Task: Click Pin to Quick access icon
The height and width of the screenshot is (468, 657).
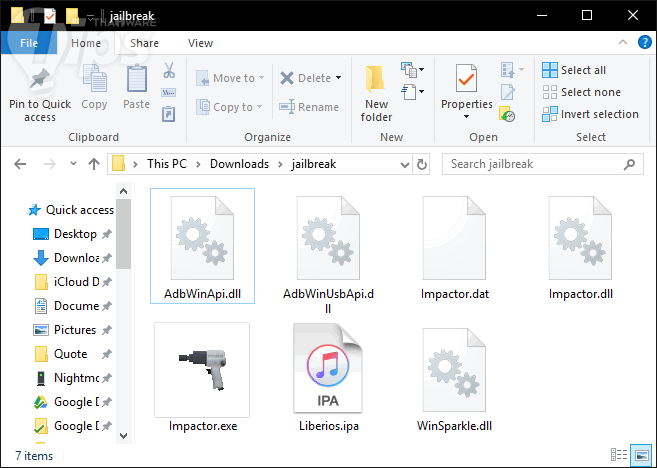Action: click(x=40, y=80)
